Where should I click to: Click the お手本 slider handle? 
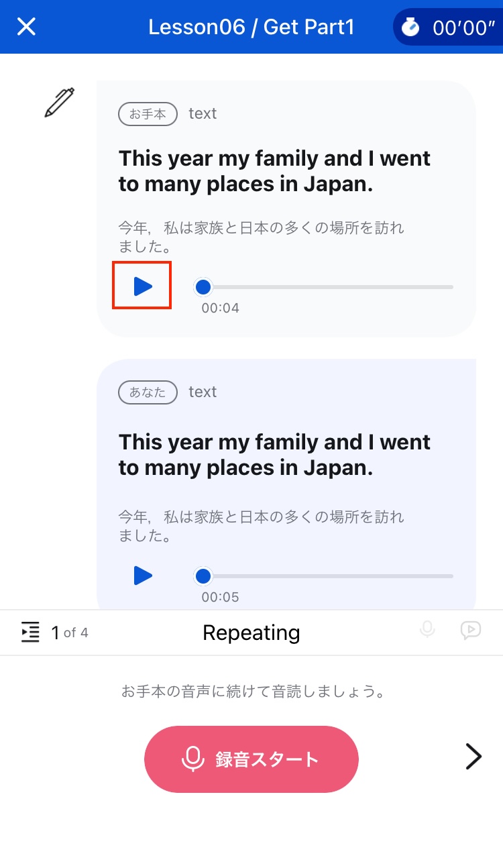pos(203,287)
